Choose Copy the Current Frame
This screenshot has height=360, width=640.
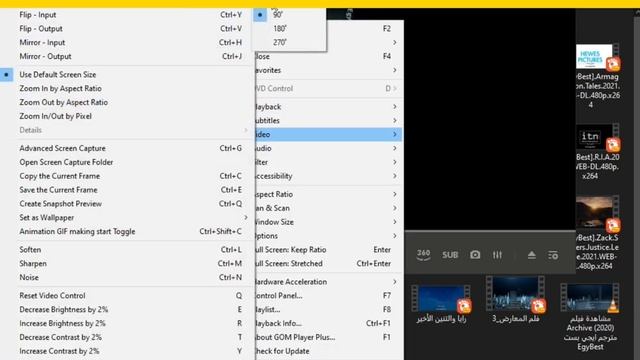[x=126, y=176]
